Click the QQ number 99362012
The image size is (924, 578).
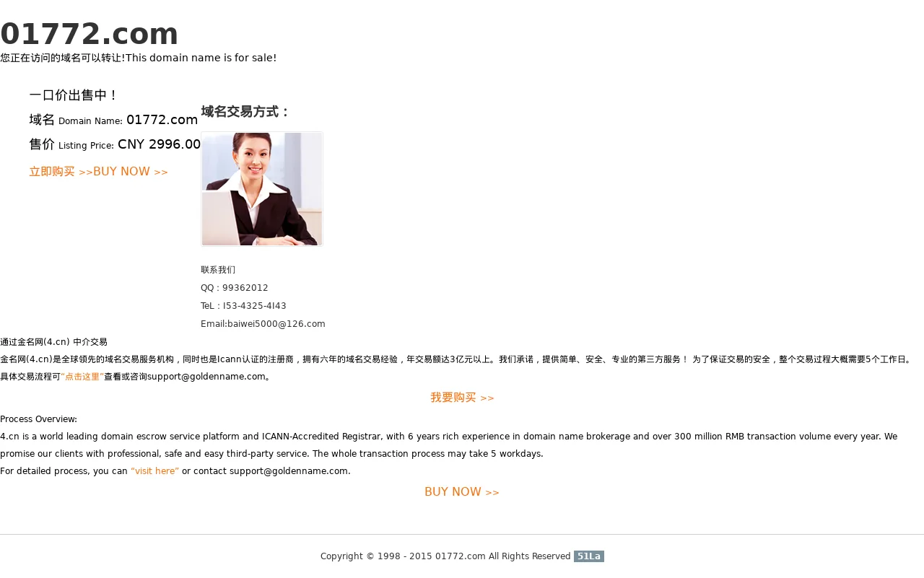click(x=245, y=288)
